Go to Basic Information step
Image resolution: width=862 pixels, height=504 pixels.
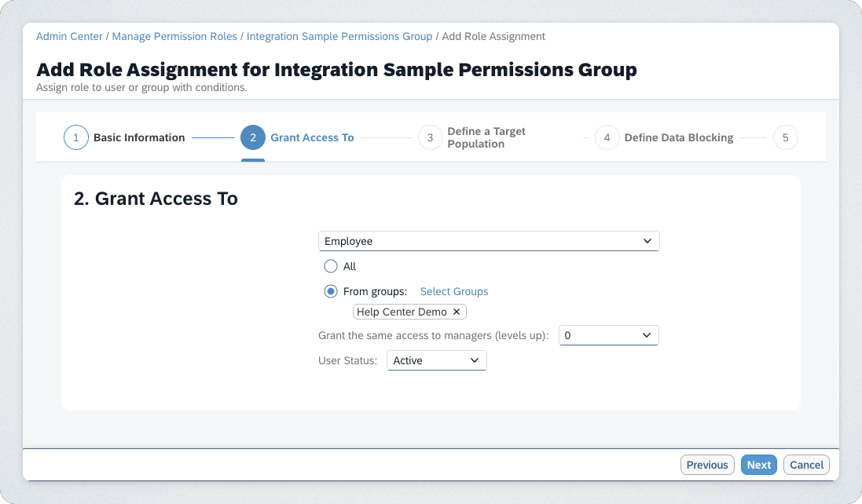(x=139, y=138)
